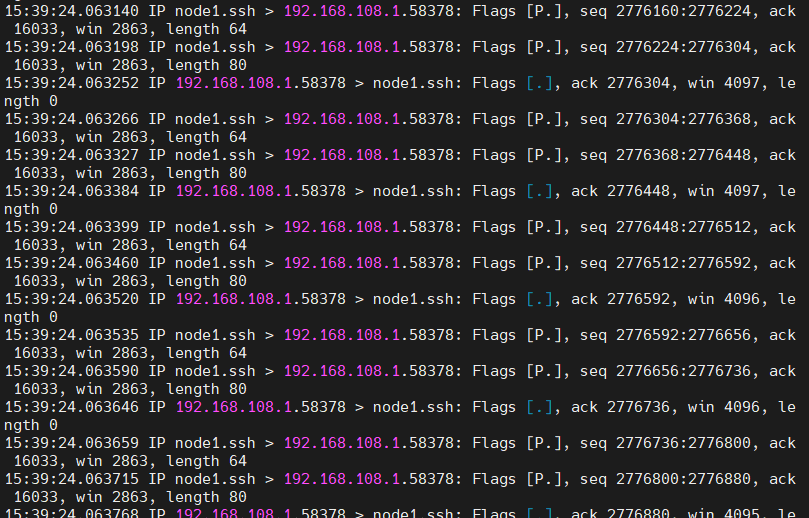Click the timestamp 15:39:24.063590
Viewport: 809px width, 518px height.
click(x=72, y=371)
